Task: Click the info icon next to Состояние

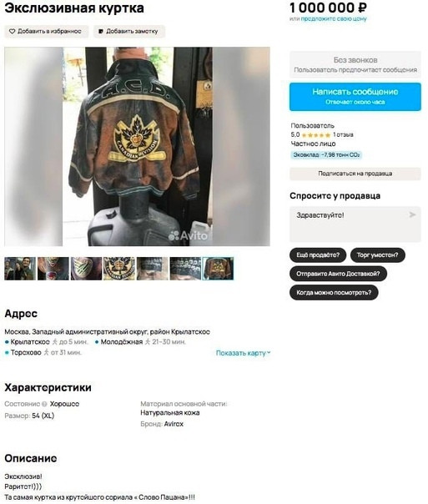Action: 44,404
